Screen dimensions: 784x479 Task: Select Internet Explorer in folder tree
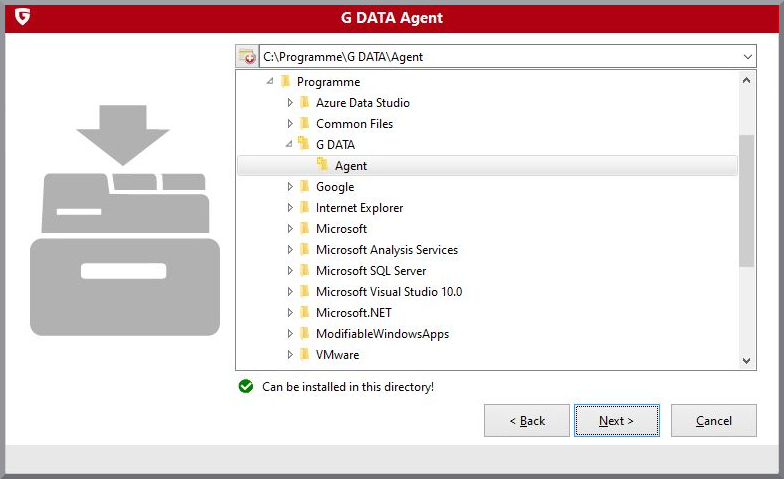pyautogui.click(x=359, y=208)
